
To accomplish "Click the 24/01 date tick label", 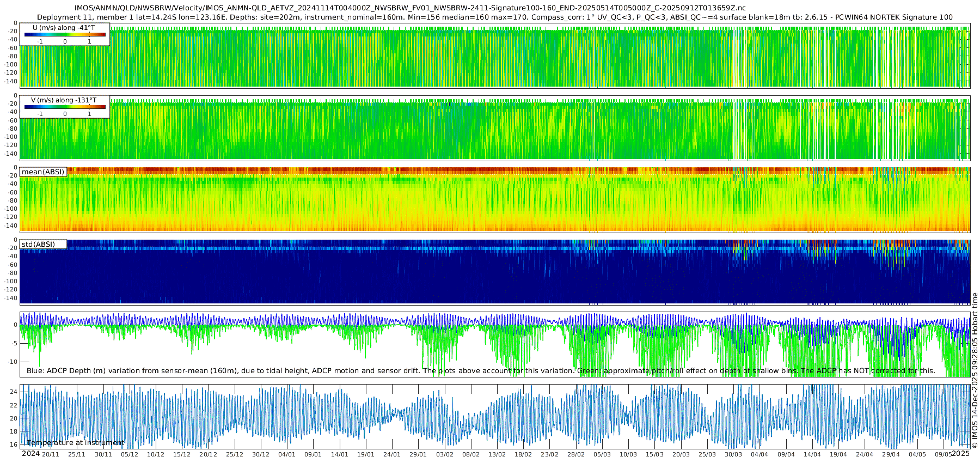I will (x=392, y=454).
